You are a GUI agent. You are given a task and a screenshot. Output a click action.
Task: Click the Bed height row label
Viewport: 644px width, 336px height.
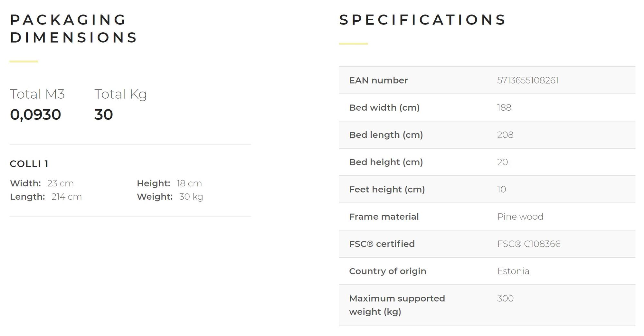(x=386, y=162)
